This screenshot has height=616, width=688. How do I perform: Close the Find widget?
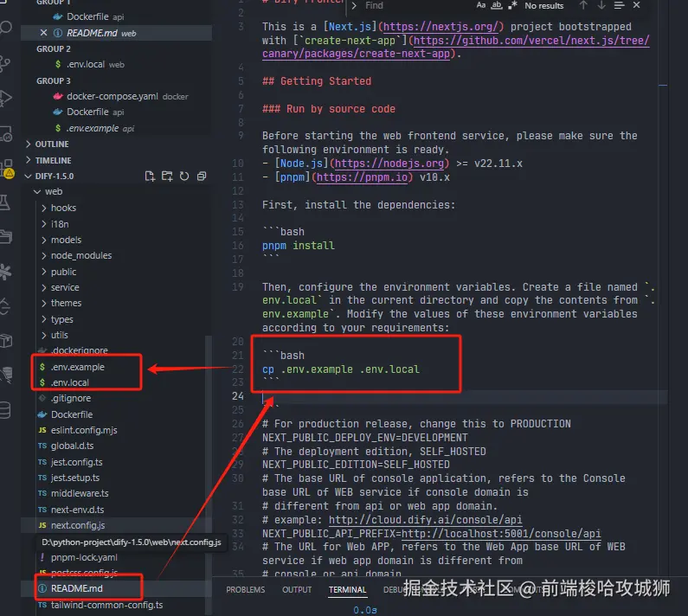[x=637, y=5]
